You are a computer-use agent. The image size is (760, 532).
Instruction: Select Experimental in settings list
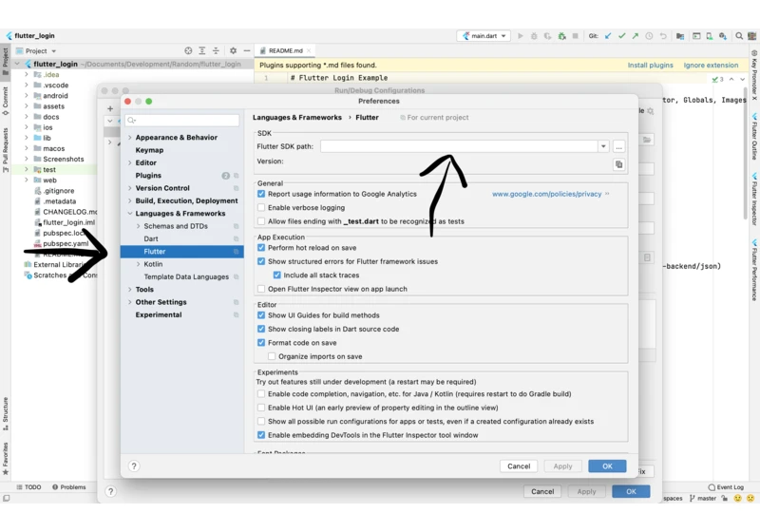(159, 314)
